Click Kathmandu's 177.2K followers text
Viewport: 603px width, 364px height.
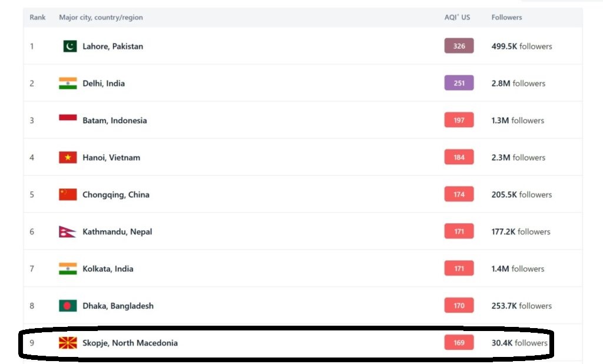521,231
